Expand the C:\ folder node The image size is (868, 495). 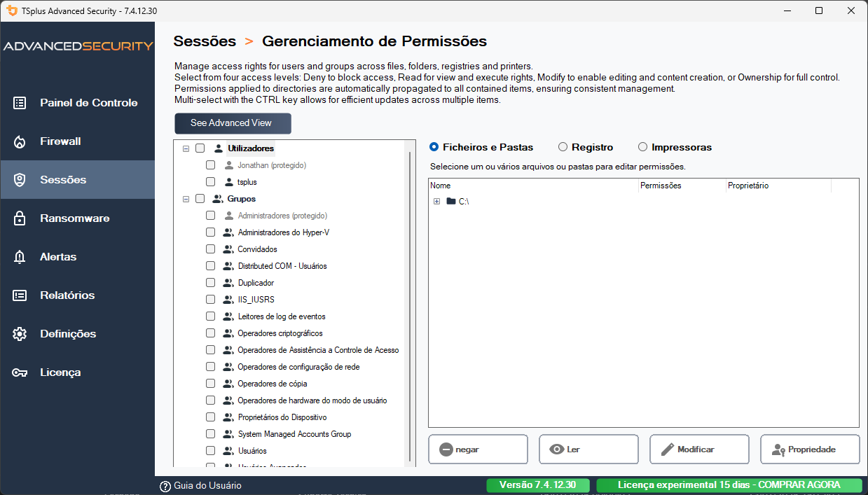(x=436, y=201)
